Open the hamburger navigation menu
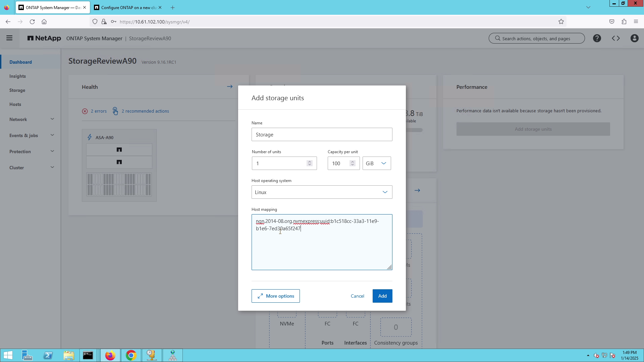 pyautogui.click(x=9, y=38)
